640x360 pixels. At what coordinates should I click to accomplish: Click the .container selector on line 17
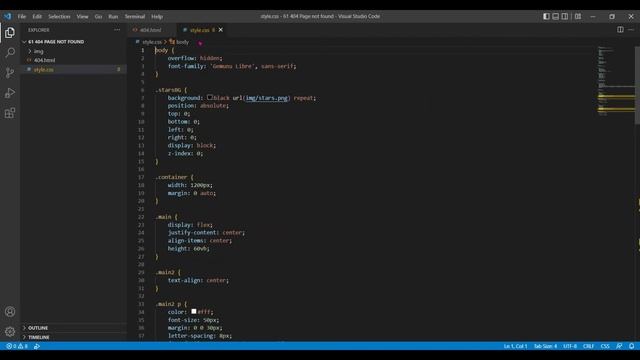[171, 177]
